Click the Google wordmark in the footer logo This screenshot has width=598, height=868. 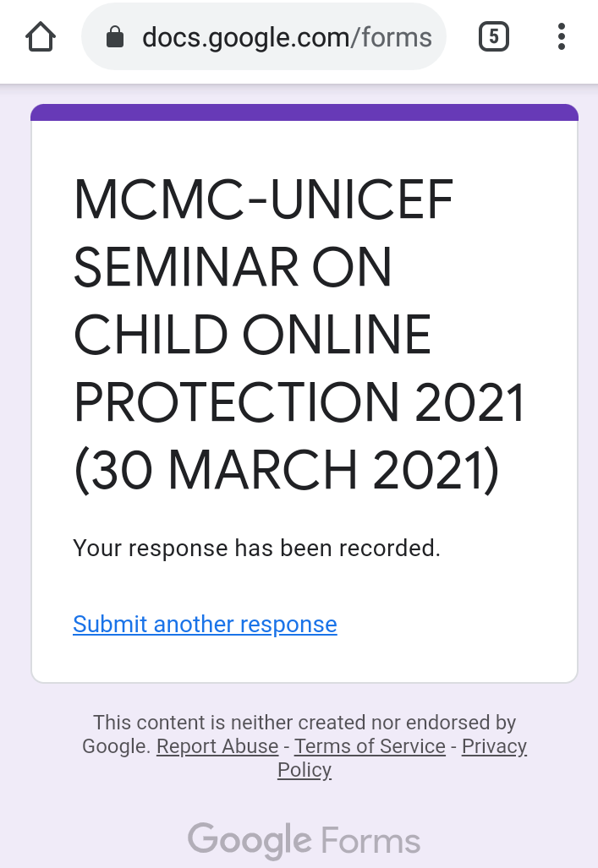(250, 841)
